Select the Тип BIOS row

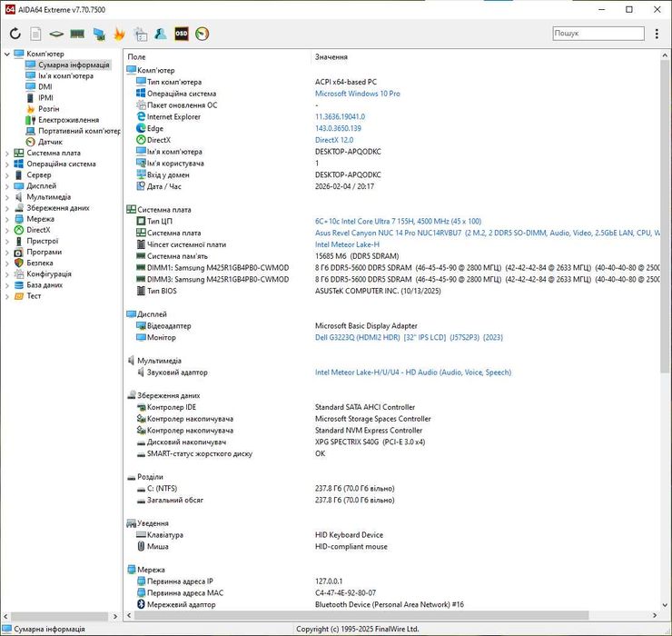pos(392,291)
